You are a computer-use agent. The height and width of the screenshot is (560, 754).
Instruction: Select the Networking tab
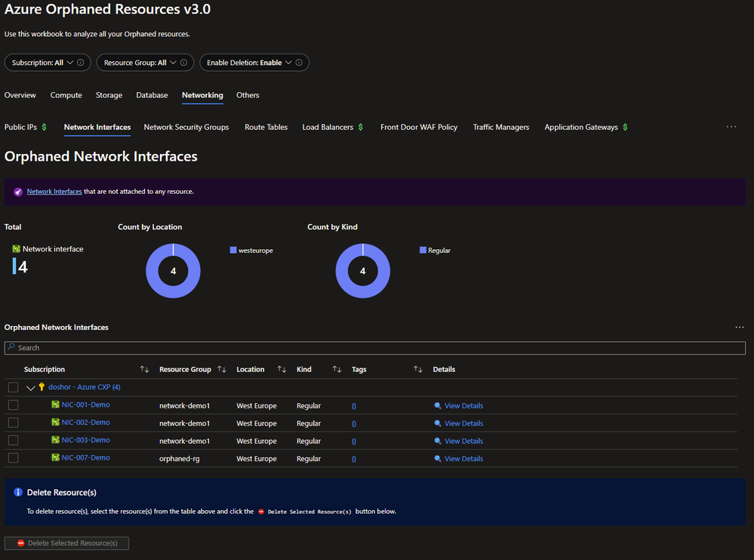point(202,95)
